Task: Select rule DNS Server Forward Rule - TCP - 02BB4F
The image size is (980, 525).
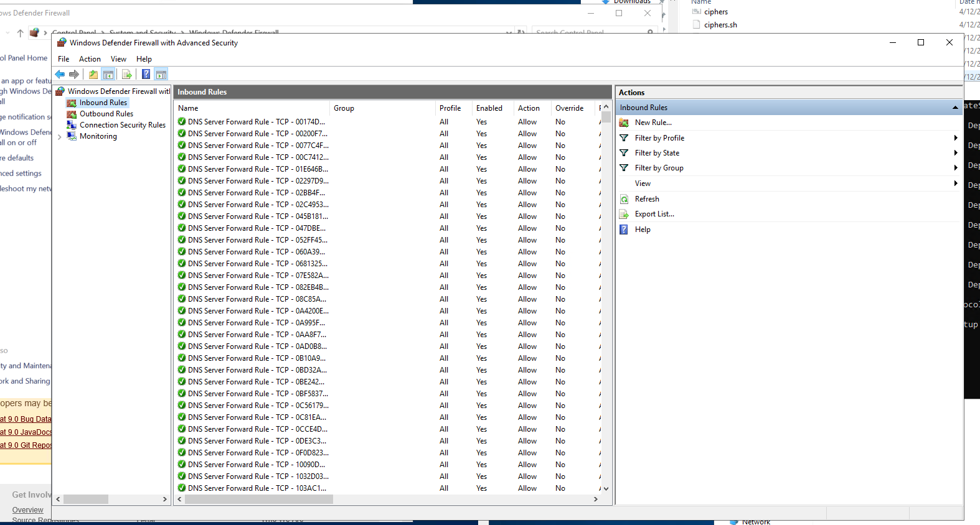Action: (x=256, y=193)
